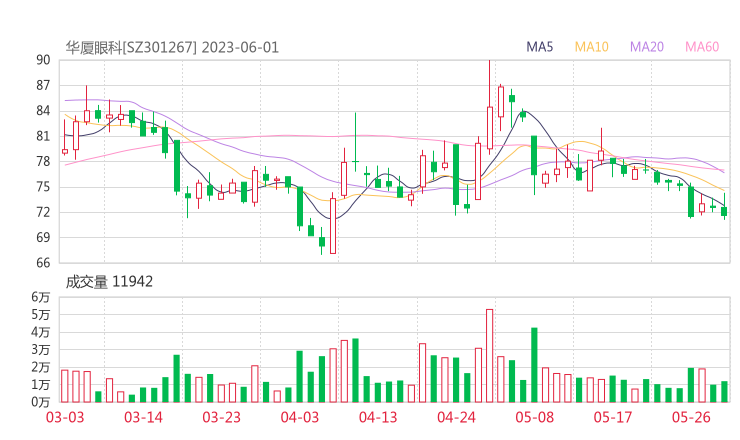The image size is (740, 440).
Task: Click the 6万 volume axis label
Action: [41, 297]
